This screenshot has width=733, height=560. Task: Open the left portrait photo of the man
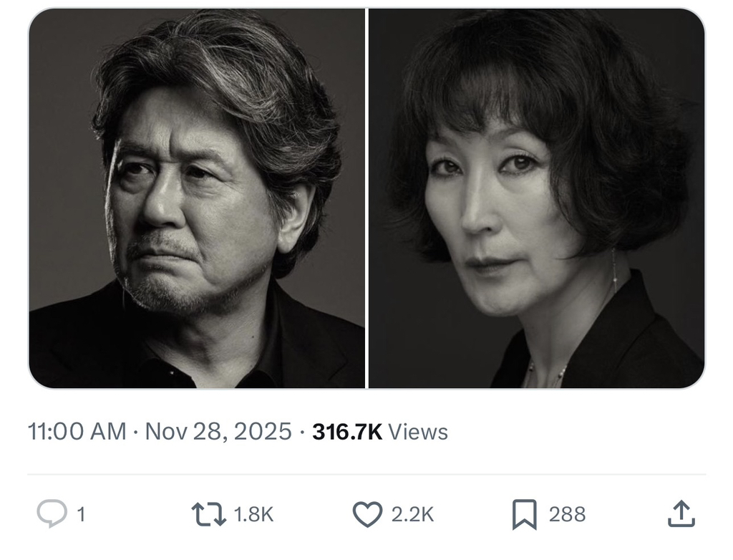197,197
